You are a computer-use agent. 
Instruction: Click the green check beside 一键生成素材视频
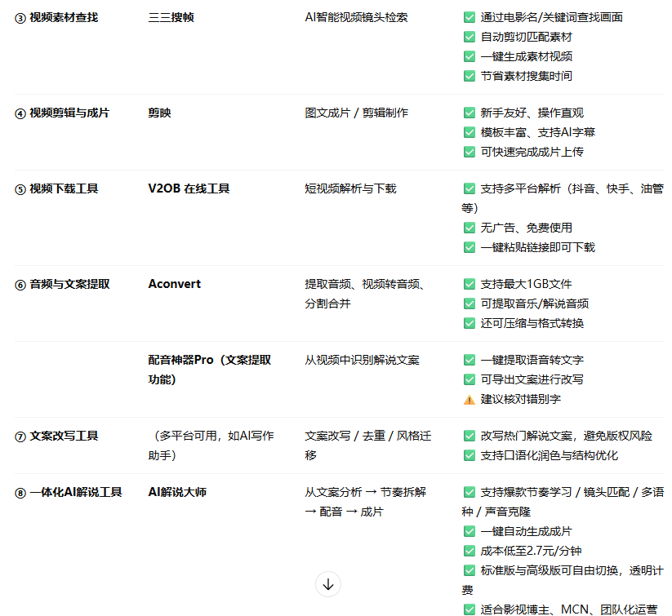(x=470, y=56)
